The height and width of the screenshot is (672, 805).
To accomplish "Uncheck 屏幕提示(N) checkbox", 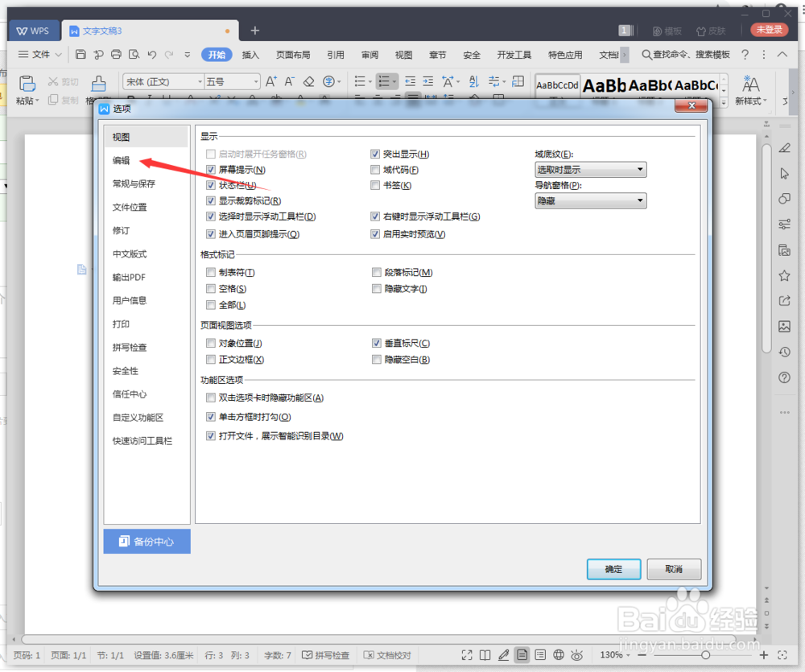I will [x=210, y=170].
